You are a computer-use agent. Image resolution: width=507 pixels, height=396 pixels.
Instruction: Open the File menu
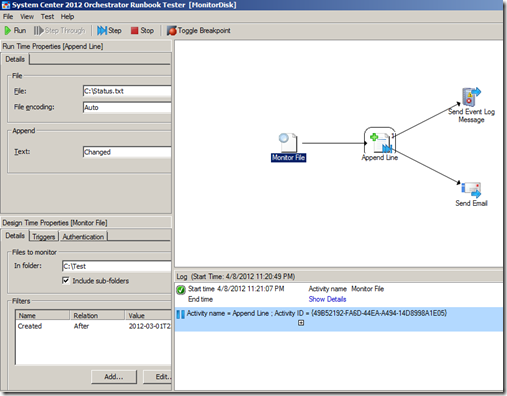(x=8, y=17)
